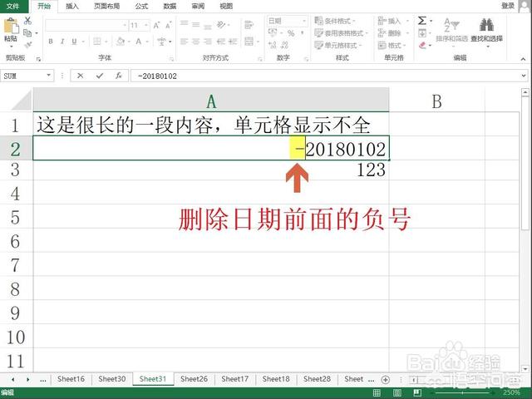This screenshot has width=532, height=399.
Task: Click the Paste (粘贴) clipboard icon
Action: click(x=11, y=27)
